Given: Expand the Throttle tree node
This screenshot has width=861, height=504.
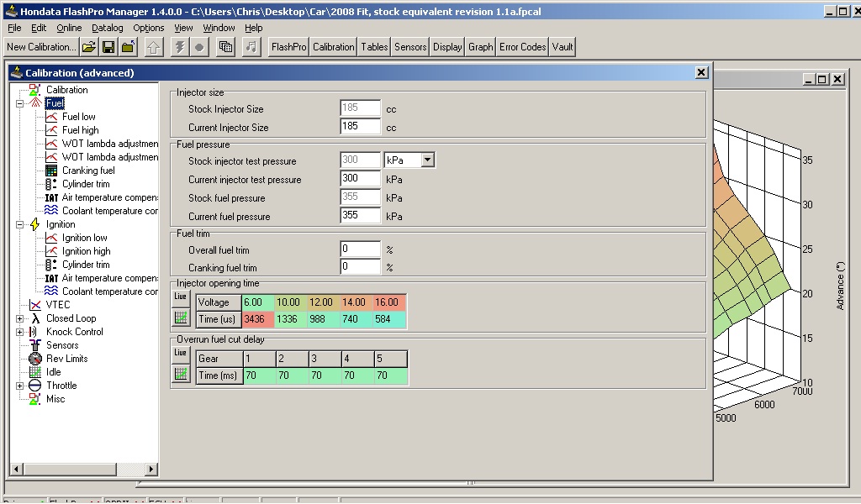Looking at the screenshot, I should [20, 386].
